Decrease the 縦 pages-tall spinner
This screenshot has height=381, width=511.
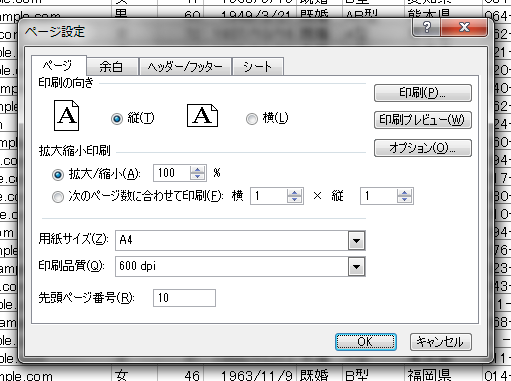pyautogui.click(x=404, y=200)
